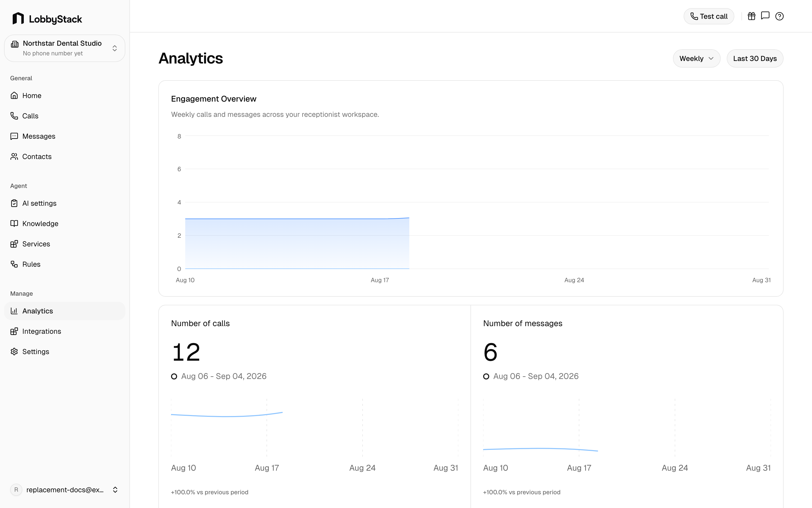Click the Analytics page title
This screenshot has width=812, height=508.
[191, 58]
